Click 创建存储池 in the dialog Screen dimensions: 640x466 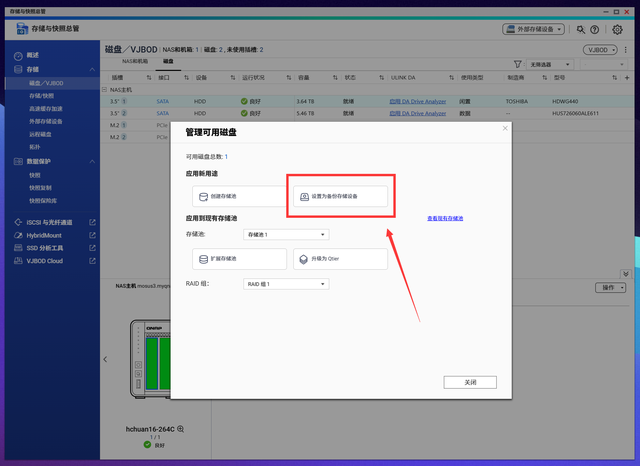coord(232,197)
